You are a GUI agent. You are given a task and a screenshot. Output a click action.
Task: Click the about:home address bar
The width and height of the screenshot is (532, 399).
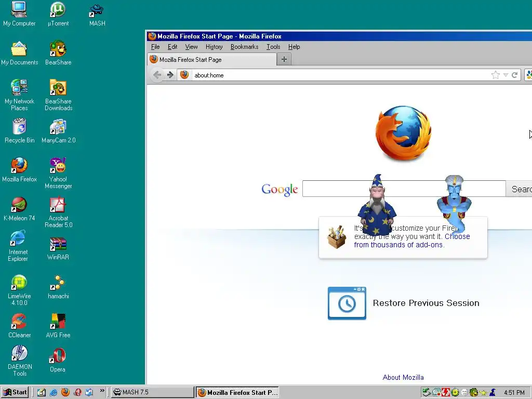pyautogui.click(x=341, y=75)
